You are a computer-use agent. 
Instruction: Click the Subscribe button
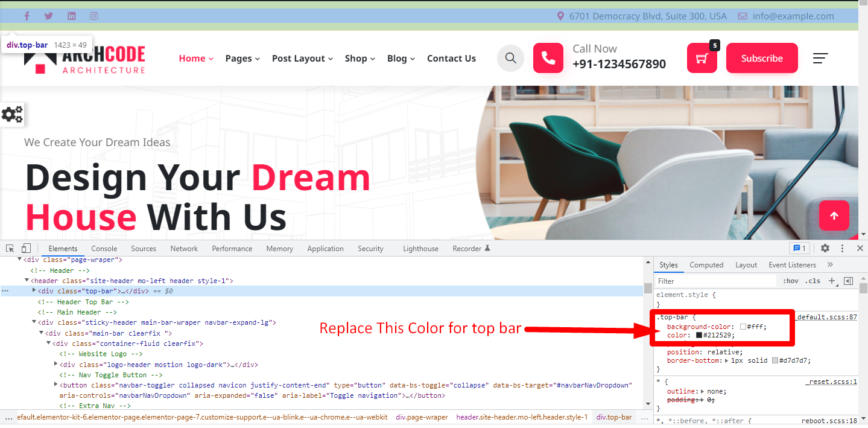[x=762, y=58]
